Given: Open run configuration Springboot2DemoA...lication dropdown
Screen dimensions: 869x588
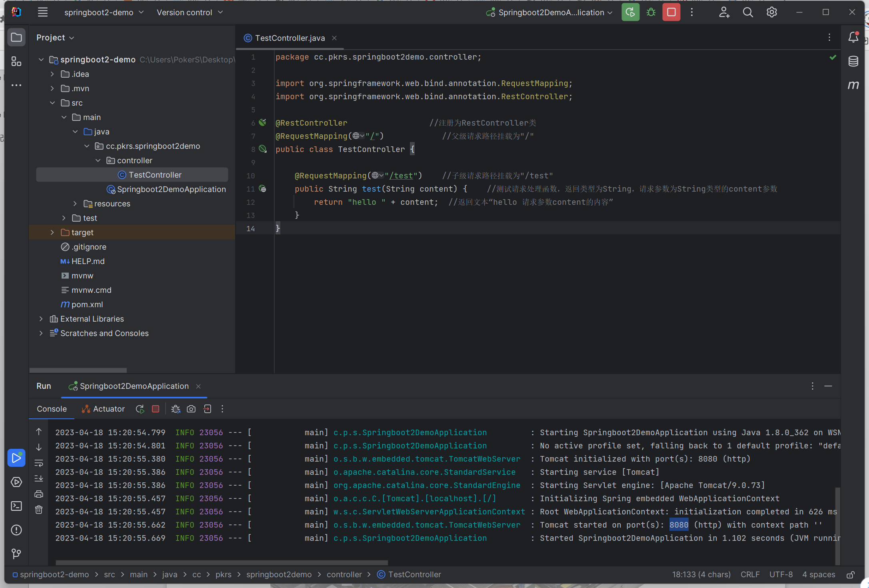Looking at the screenshot, I should [x=549, y=12].
